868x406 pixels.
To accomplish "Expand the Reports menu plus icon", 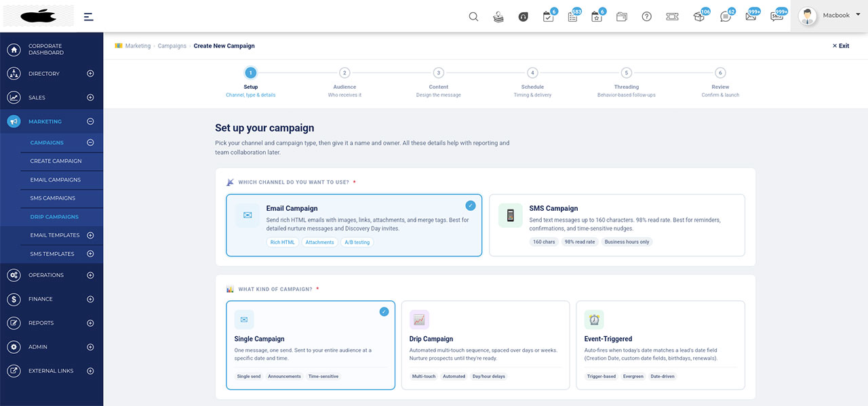I will click(90, 323).
